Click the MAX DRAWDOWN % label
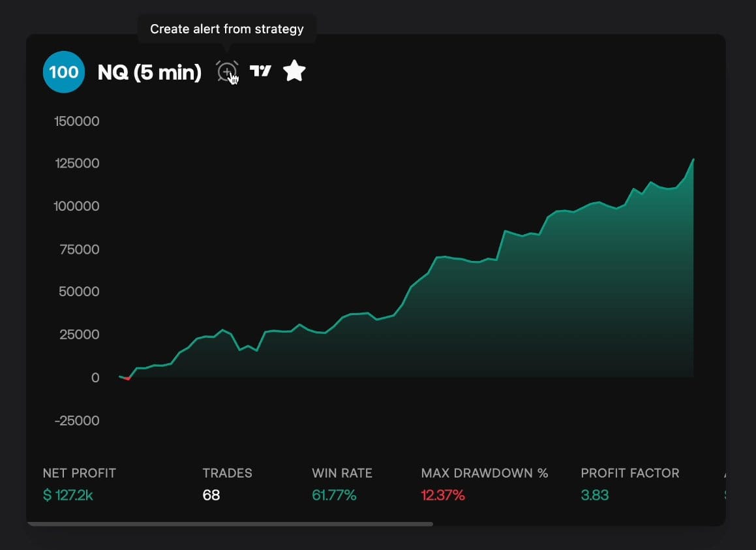Viewport: 756px width, 550px height. 485,473
